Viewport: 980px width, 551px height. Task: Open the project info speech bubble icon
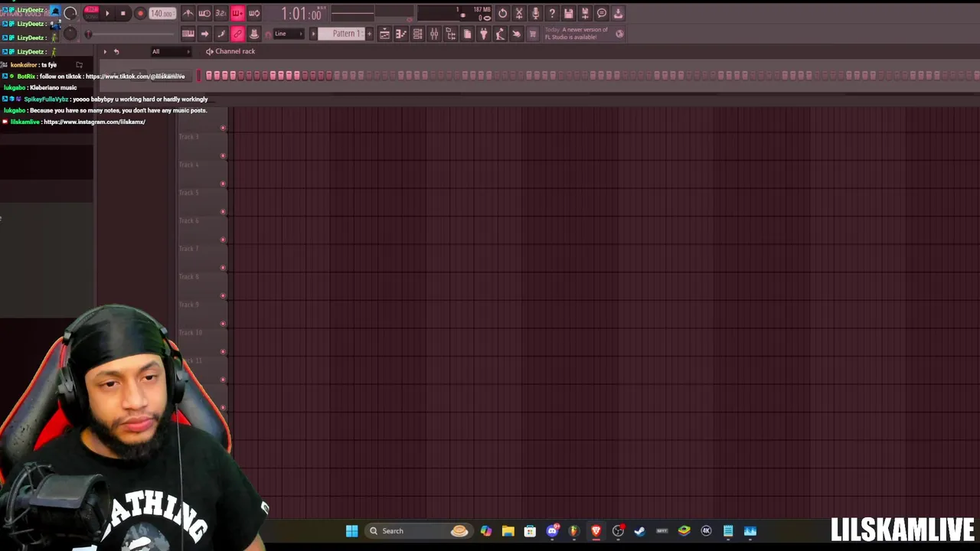pos(602,13)
